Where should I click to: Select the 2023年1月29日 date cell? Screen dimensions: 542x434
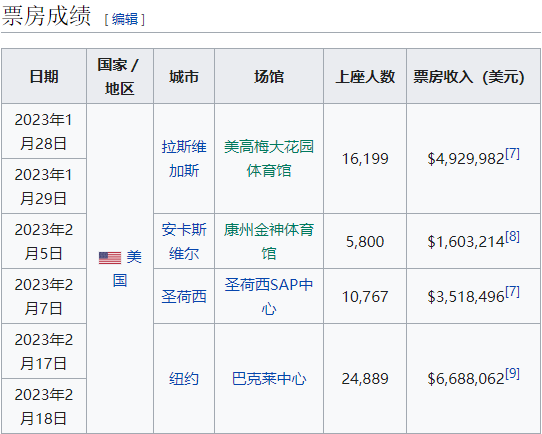click(x=44, y=186)
